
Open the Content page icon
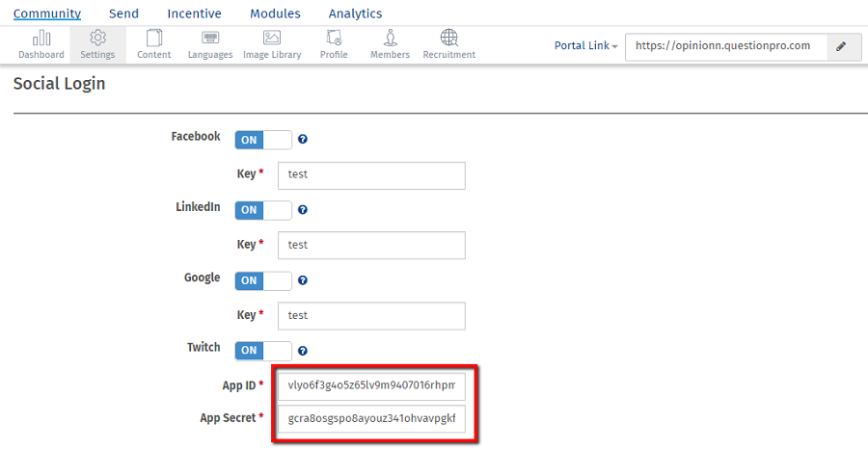154,38
